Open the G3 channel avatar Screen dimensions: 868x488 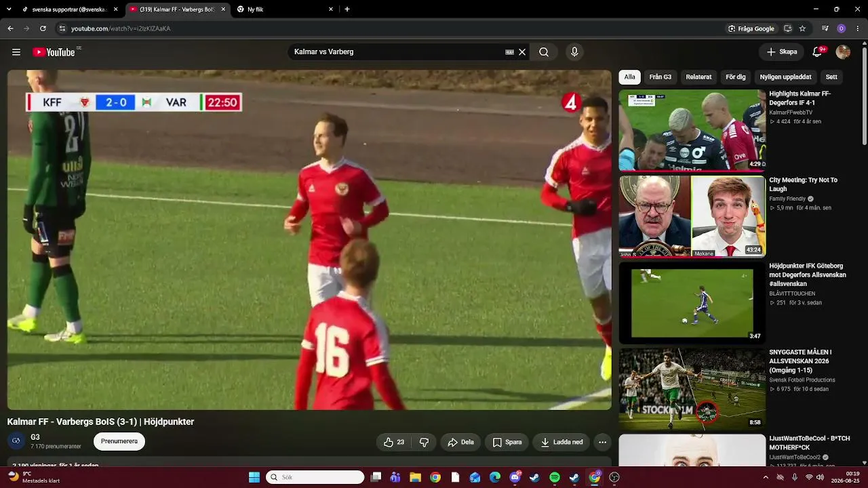click(16, 441)
